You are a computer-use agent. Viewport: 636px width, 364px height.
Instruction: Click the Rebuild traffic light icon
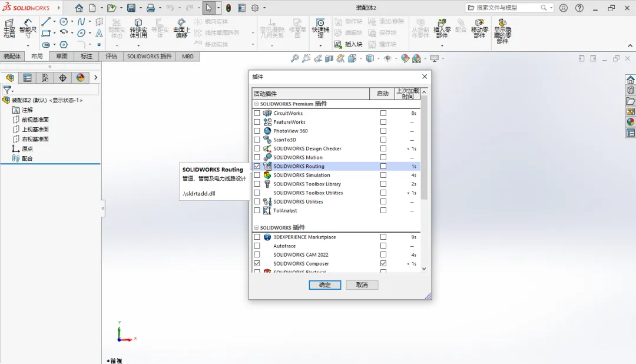pos(228,8)
